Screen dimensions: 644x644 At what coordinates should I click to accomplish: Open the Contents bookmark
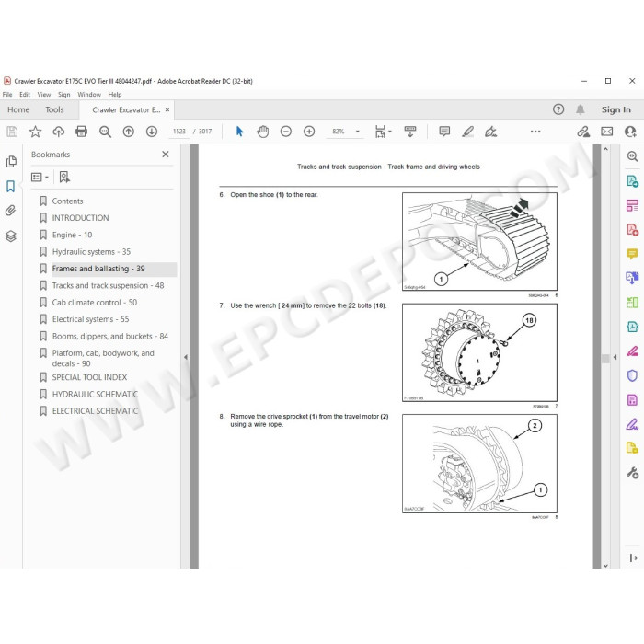[x=67, y=201]
